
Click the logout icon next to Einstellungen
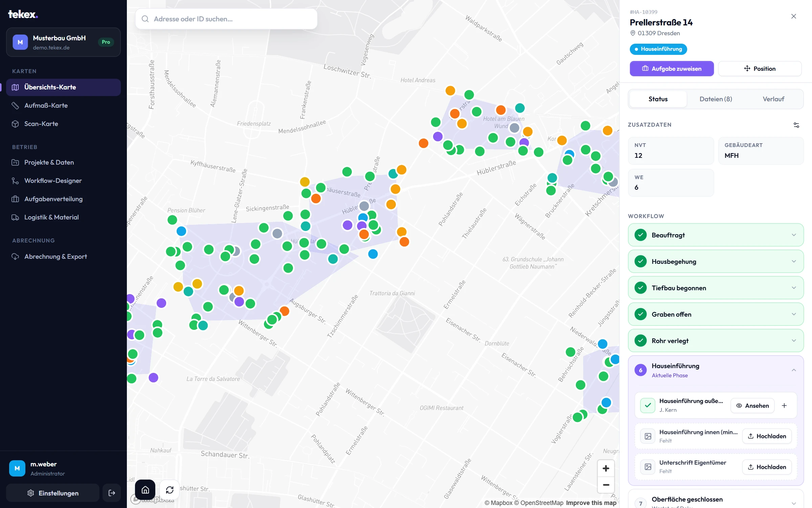click(x=112, y=493)
